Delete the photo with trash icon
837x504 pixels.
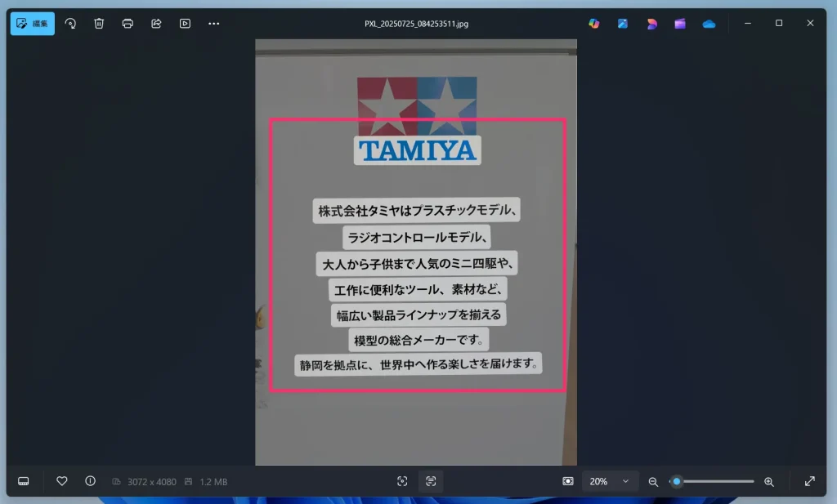[x=99, y=24]
